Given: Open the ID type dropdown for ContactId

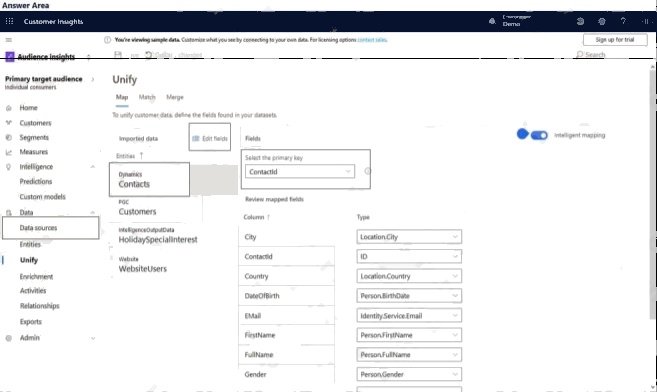Looking at the screenshot, I should (x=409, y=257).
